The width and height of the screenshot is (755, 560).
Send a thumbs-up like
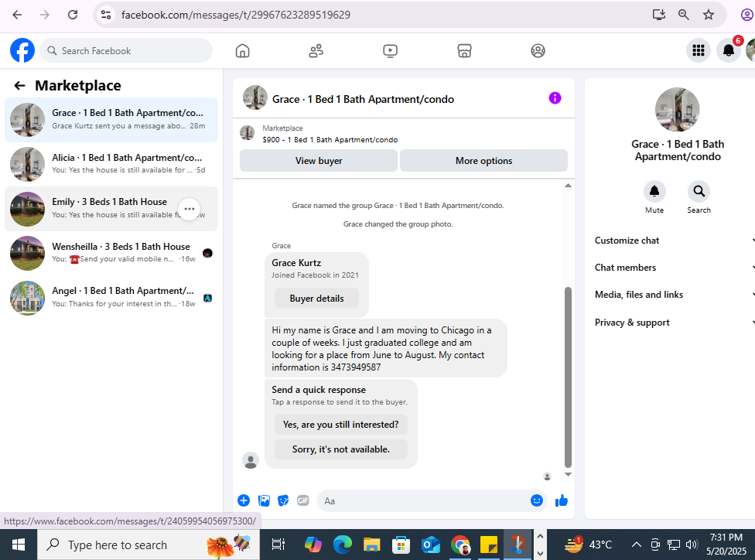[x=562, y=500]
